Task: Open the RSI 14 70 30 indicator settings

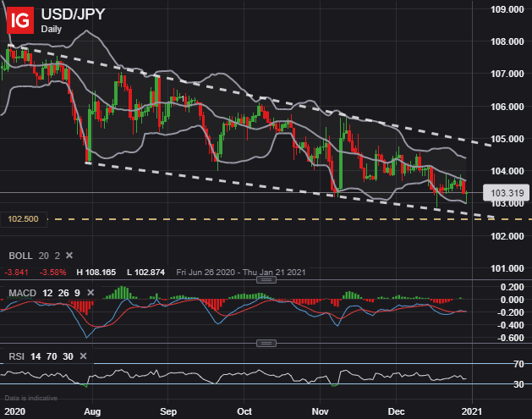Action: click(x=41, y=356)
